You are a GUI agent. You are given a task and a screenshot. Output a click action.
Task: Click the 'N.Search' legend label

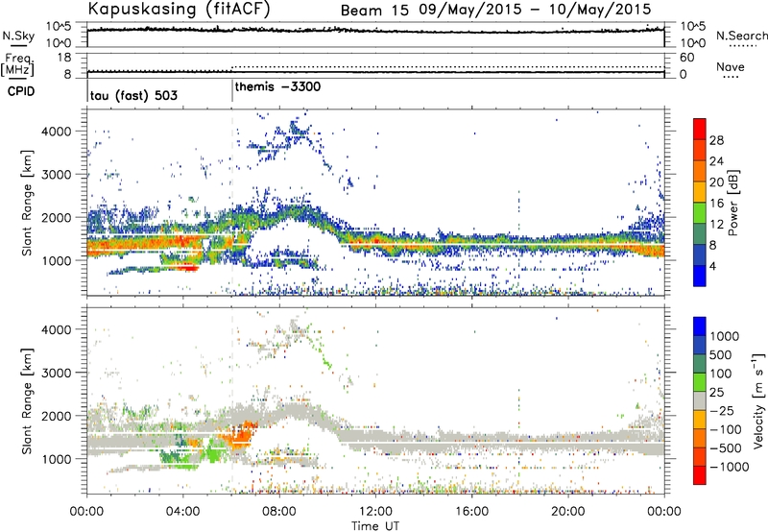pos(741,36)
